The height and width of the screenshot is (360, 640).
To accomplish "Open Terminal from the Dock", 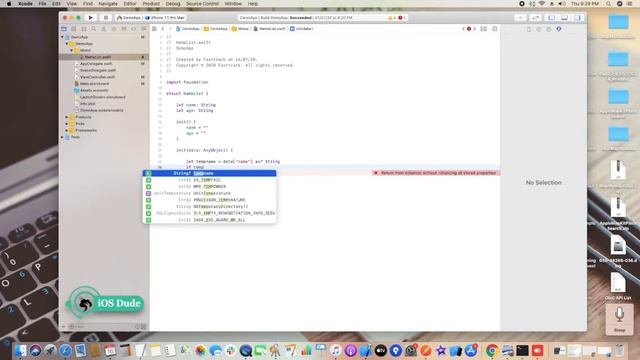I will tap(522, 350).
